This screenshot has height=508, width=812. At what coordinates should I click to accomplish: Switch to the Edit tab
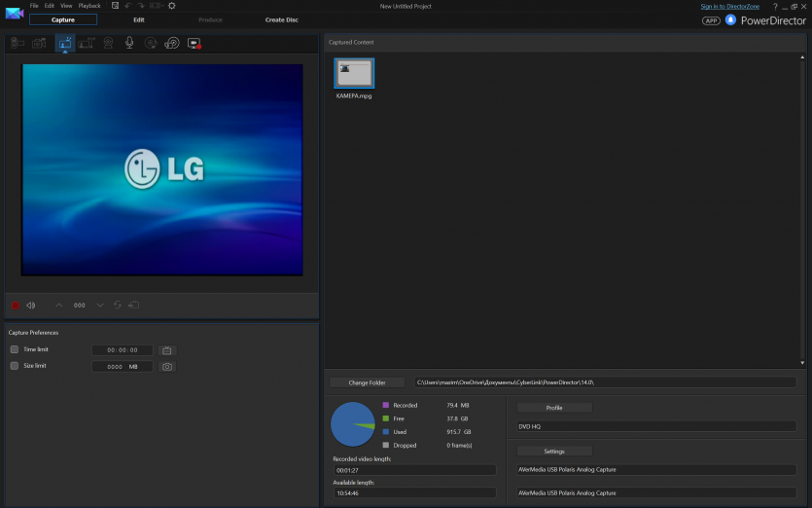point(139,19)
